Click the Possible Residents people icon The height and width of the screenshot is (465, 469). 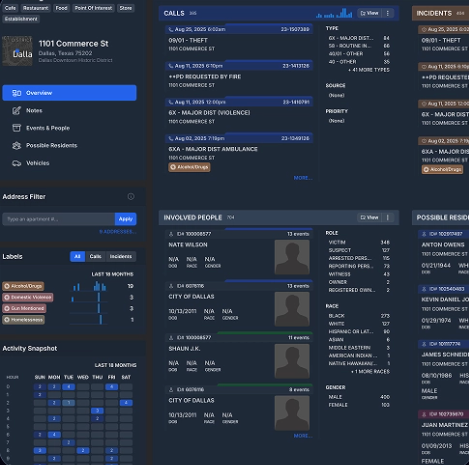[16, 145]
